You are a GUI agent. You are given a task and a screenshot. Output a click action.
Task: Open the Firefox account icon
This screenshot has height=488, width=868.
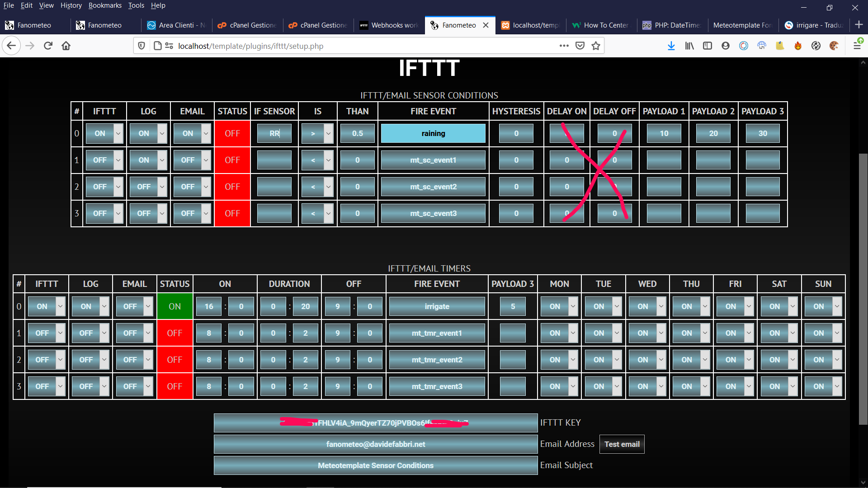(726, 46)
